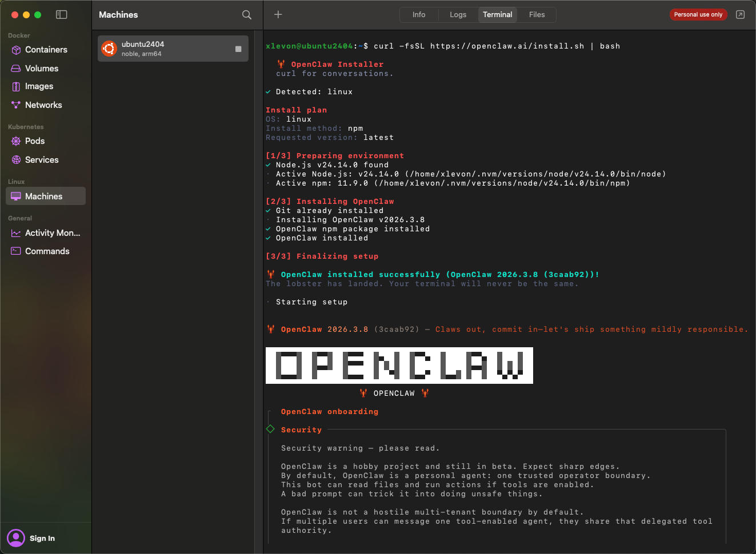756x554 pixels.
Task: Click the Ubuntu logo of ubuntu2404
Action: pos(109,49)
